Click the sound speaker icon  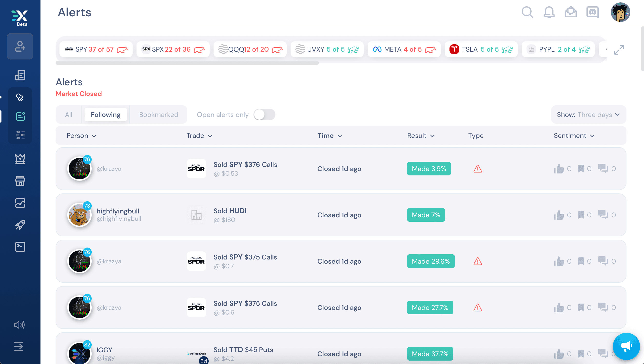(19, 325)
